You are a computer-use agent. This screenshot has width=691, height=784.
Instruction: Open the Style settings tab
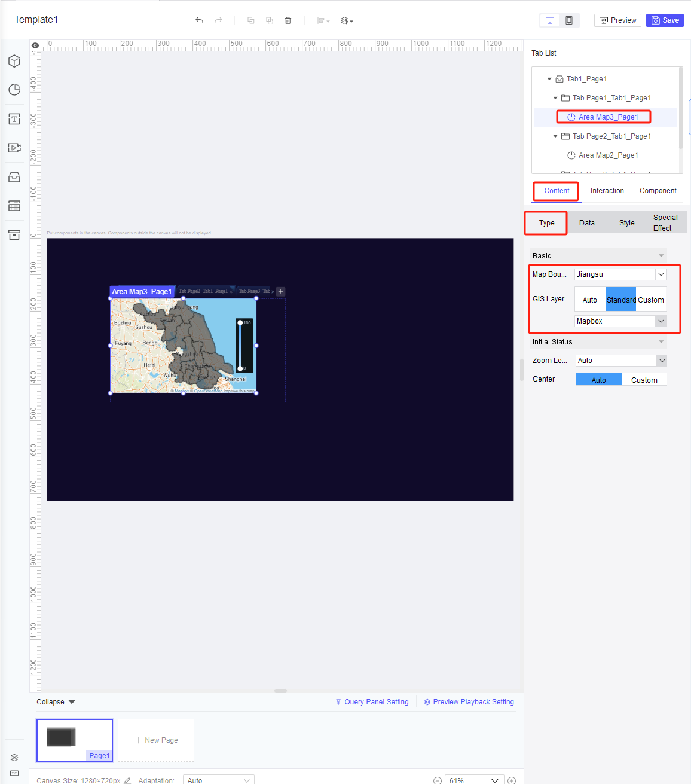[626, 222]
